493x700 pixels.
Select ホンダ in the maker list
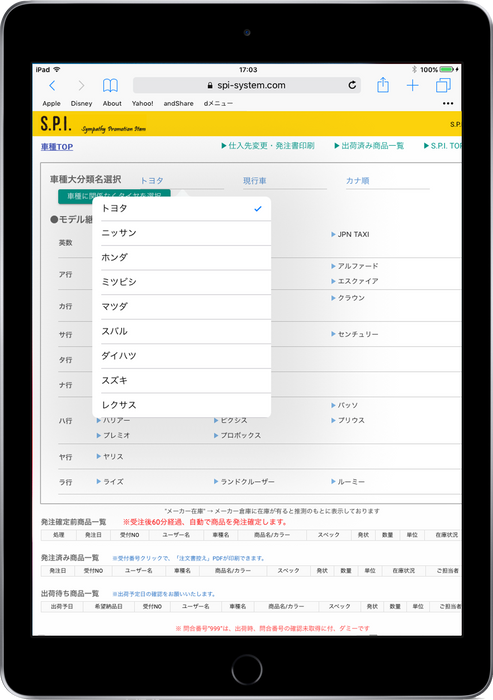point(181,258)
